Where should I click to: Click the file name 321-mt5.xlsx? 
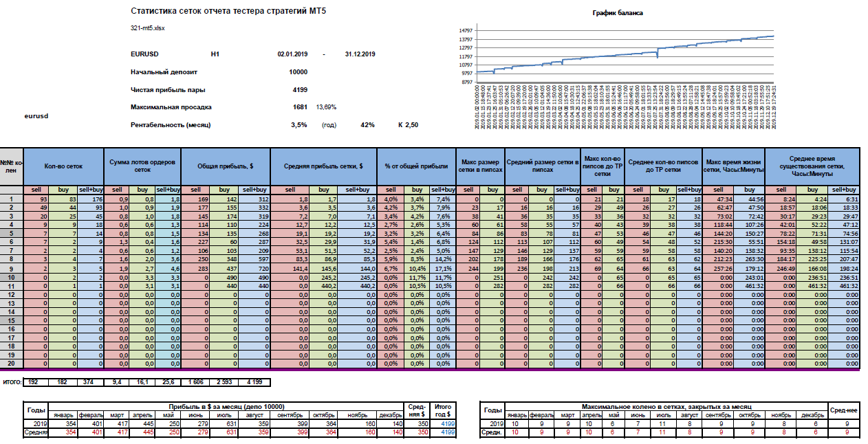(147, 29)
